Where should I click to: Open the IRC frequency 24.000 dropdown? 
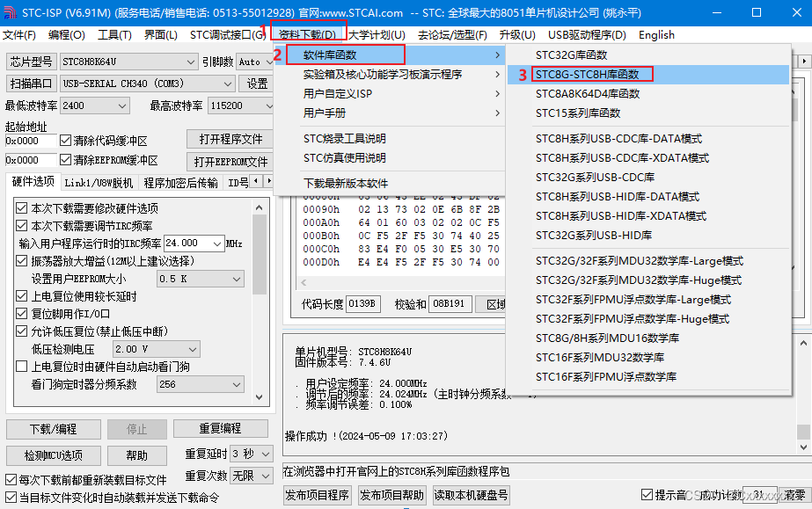point(194,244)
